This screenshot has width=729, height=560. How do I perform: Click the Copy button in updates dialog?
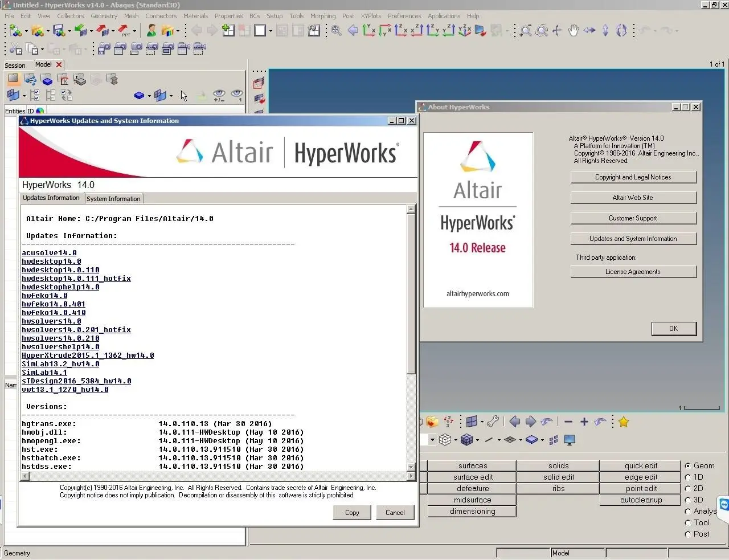(x=352, y=513)
